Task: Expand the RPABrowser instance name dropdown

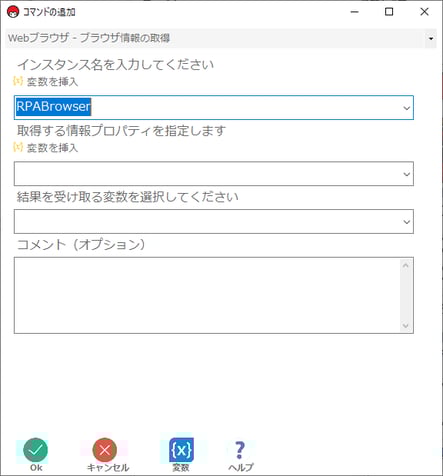Action: [406, 108]
